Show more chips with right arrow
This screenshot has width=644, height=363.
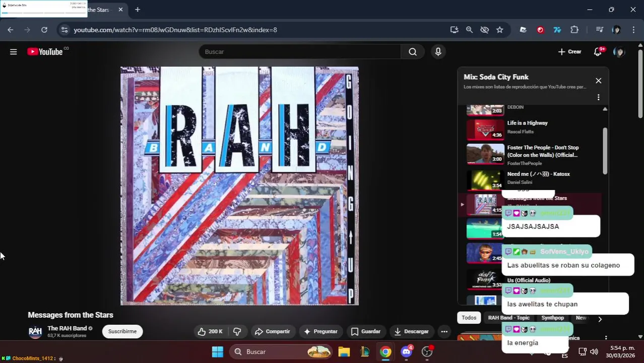click(600, 319)
